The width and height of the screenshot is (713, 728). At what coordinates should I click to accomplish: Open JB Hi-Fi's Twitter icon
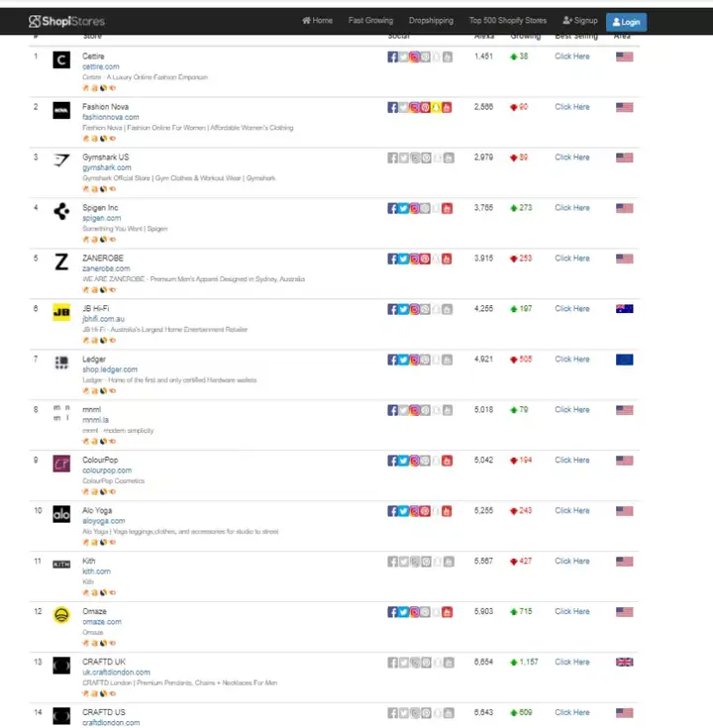[403, 310]
